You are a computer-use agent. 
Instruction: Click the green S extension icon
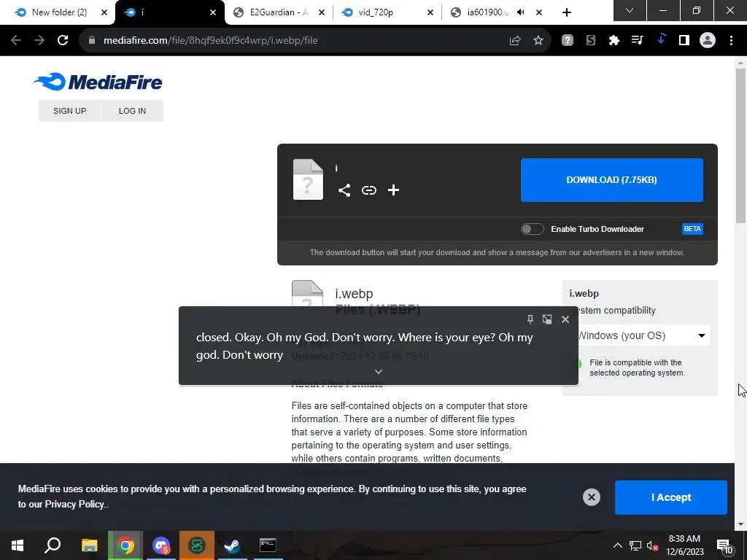[591, 41]
